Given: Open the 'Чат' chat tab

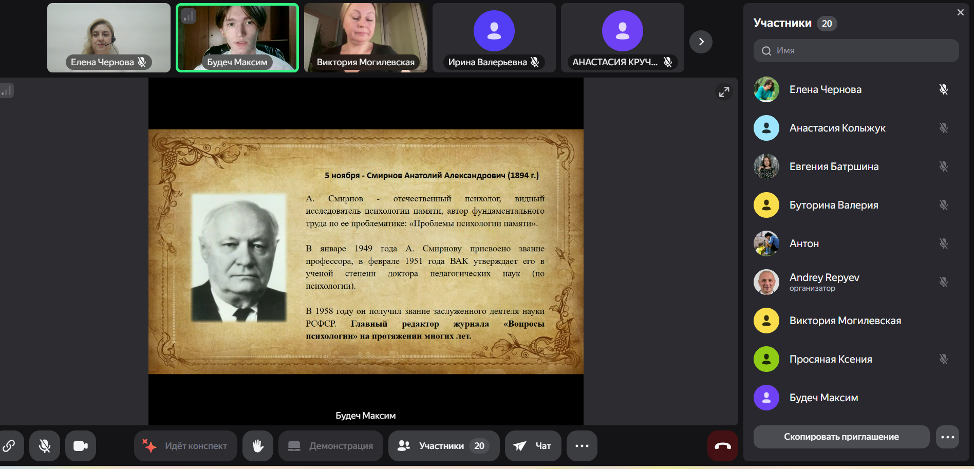Looking at the screenshot, I should [533, 445].
